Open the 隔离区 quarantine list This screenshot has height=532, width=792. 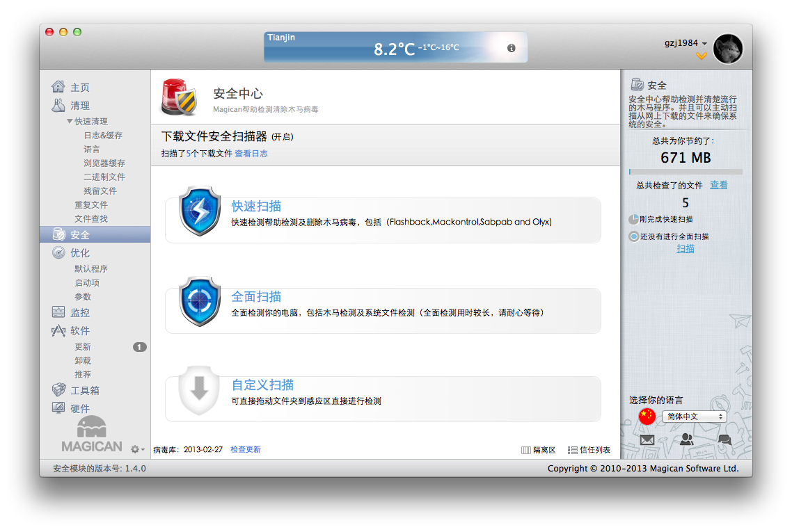pyautogui.click(x=539, y=450)
